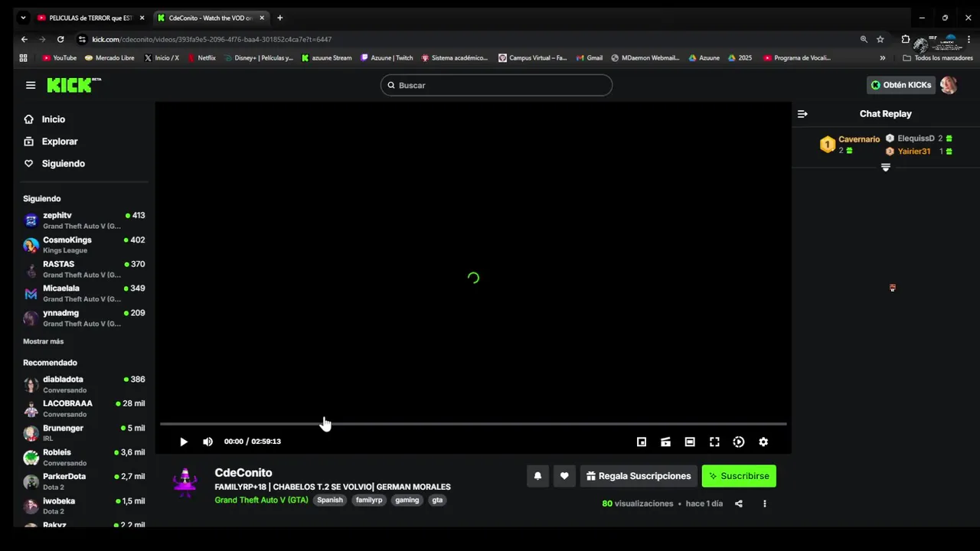Click the green Suscribirse button
This screenshot has width=980, height=551.
pyautogui.click(x=739, y=476)
